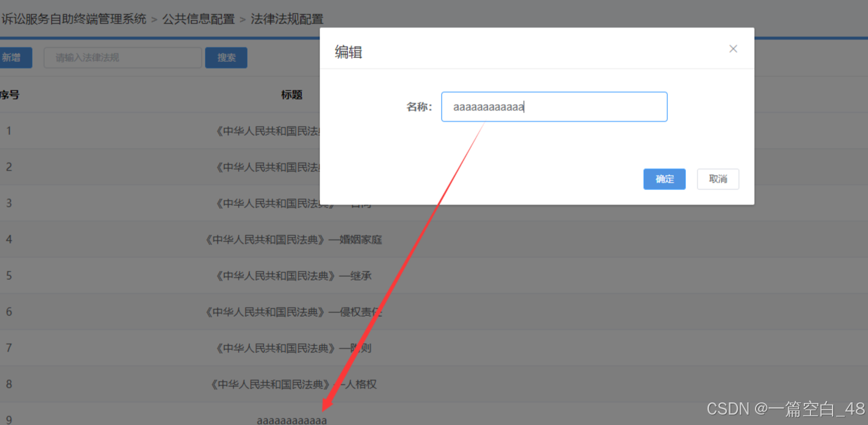Click the 取消 button to cancel editing

[718, 179]
